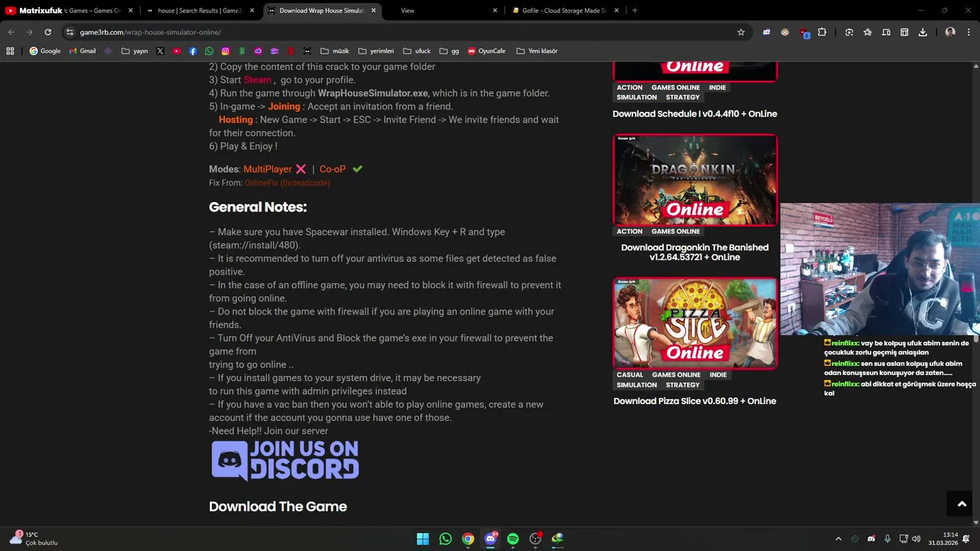Click the volume icon in the system tray
Screen dimensions: 980x551
(916, 539)
